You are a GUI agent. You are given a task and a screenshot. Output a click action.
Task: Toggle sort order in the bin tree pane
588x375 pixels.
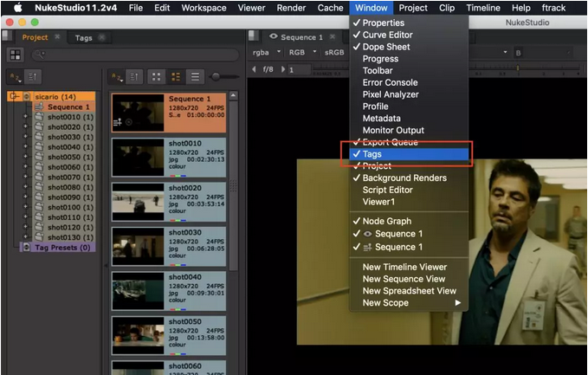pos(33,77)
